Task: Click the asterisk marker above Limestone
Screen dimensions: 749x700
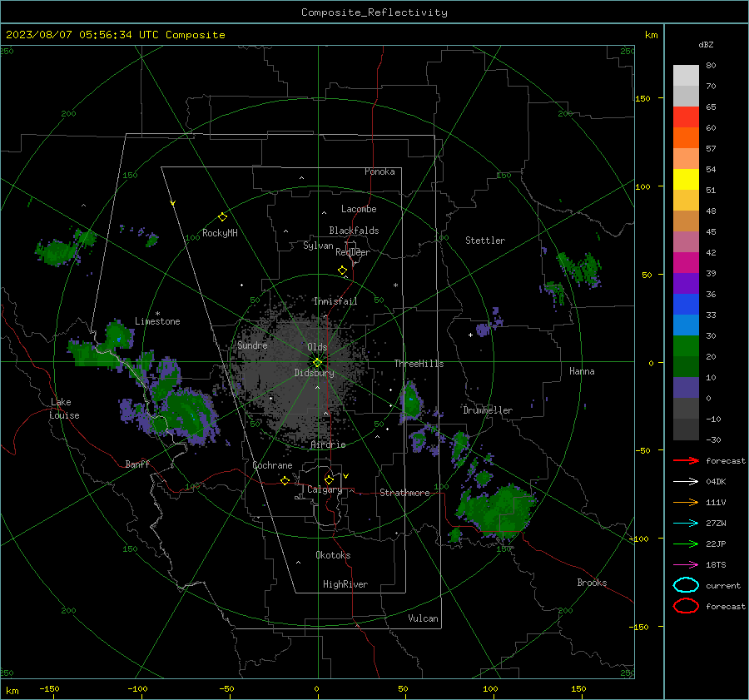Action: 157,314
